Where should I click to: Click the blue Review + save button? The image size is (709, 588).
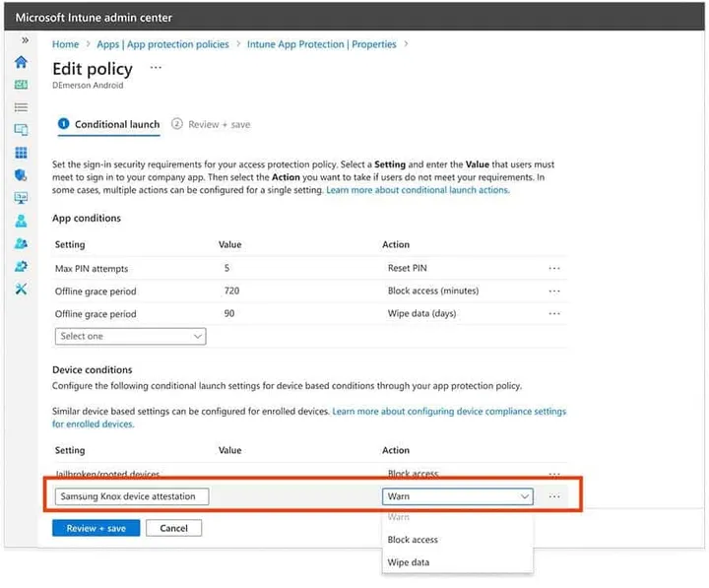coord(96,528)
